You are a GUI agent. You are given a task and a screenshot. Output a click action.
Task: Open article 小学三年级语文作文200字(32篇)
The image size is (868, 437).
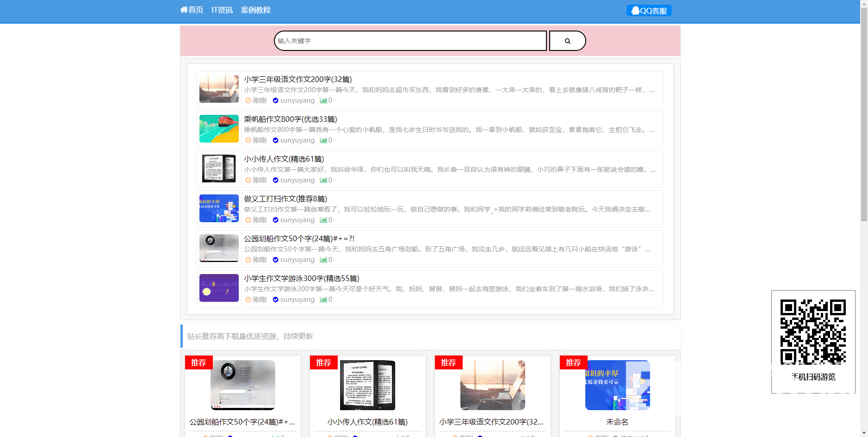298,80
